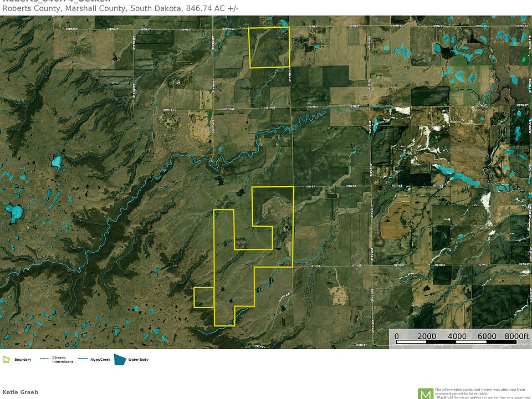Click the yellow Boundary legend icon
Image resolution: width=532 pixels, height=399 pixels.
click(x=6, y=360)
